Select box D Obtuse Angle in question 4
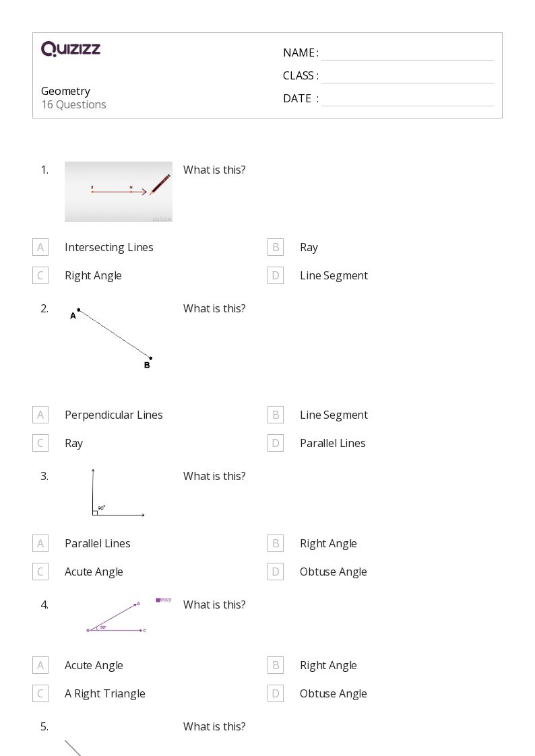This screenshot has height=756, width=535. point(276,693)
